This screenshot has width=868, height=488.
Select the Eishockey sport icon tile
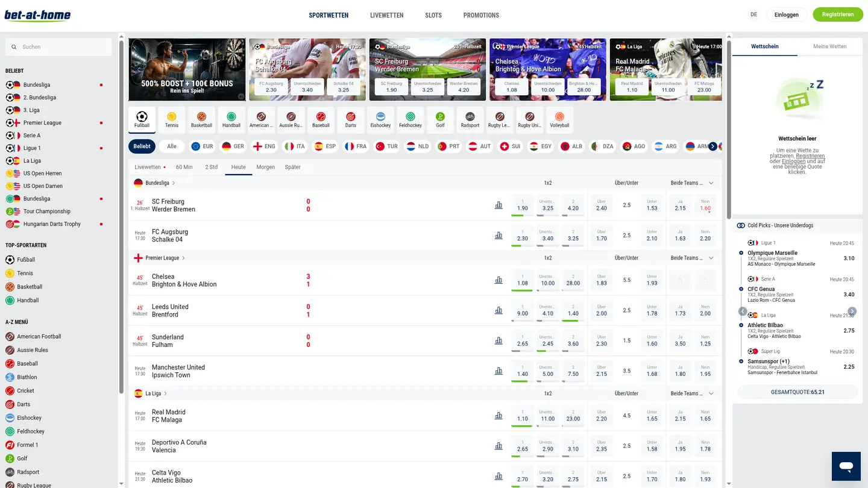pos(380,120)
